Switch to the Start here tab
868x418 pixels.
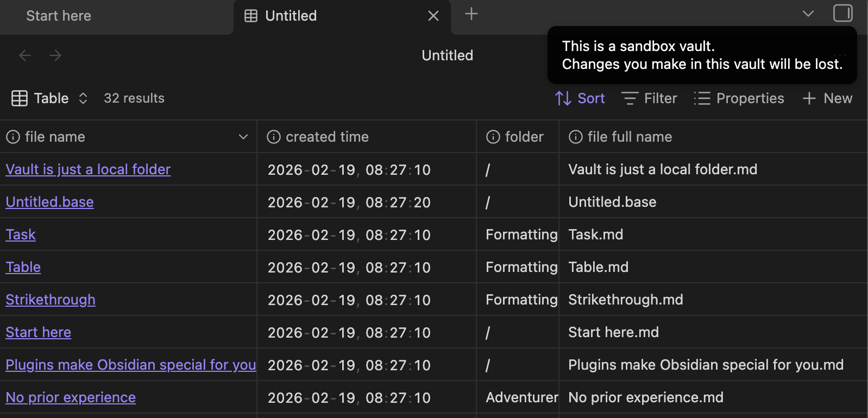pyautogui.click(x=59, y=16)
